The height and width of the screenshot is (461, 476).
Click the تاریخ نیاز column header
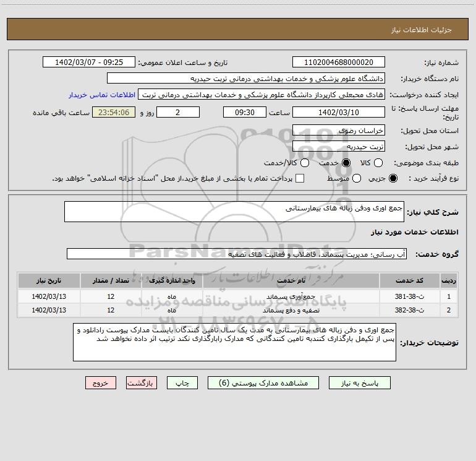pos(49,280)
